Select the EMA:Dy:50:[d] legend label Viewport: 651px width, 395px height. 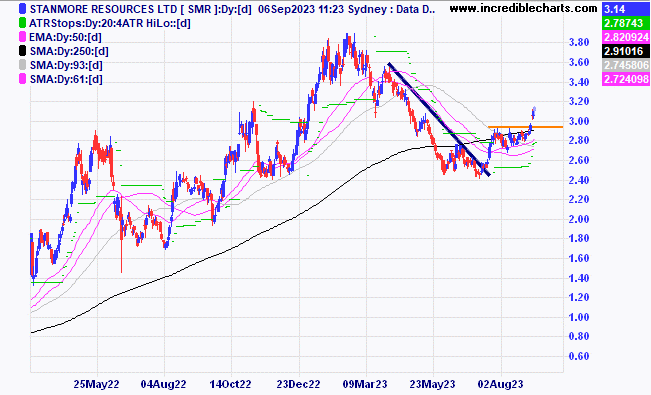[x=65, y=37]
